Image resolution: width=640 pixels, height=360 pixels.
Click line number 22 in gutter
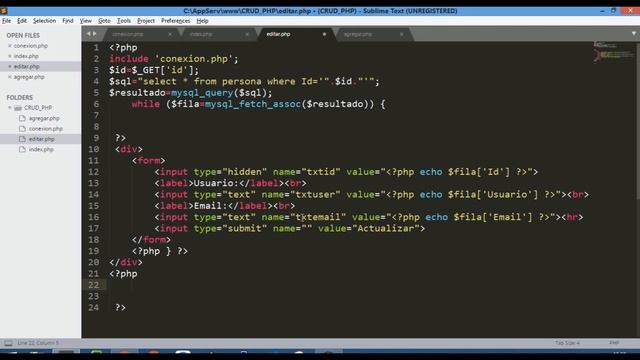[93, 285]
